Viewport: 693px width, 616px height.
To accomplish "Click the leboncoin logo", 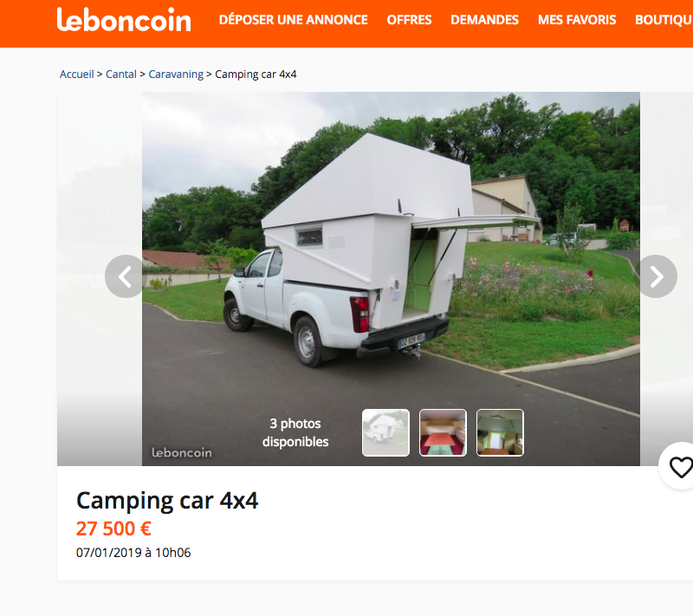I will 124,19.
